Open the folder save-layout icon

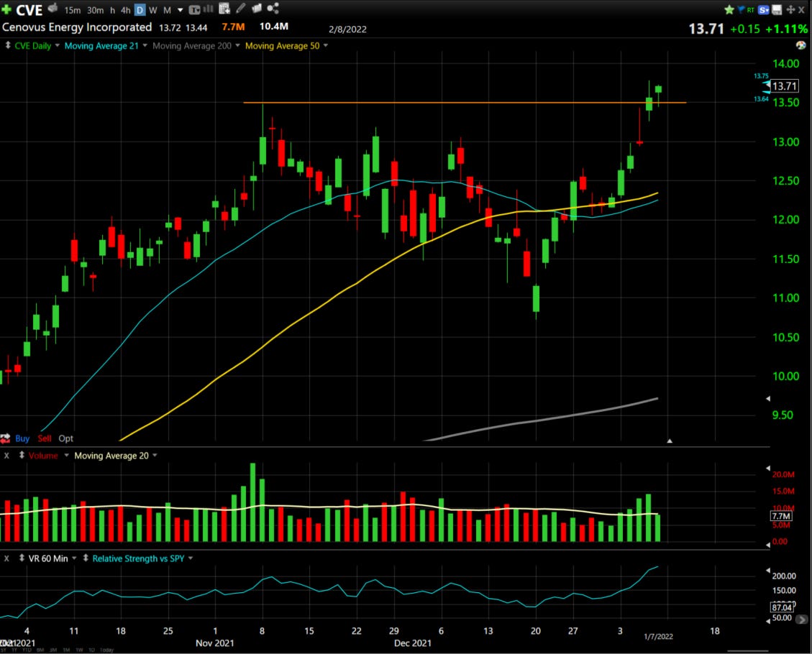257,9
